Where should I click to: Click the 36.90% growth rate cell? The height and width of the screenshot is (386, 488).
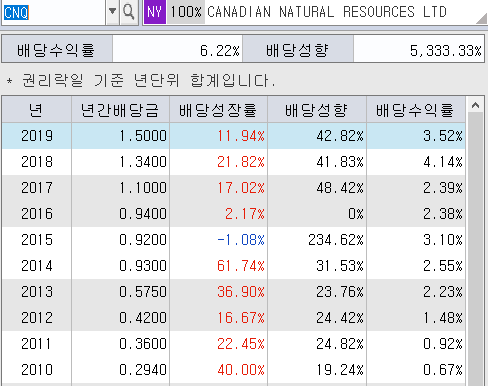coord(218,292)
